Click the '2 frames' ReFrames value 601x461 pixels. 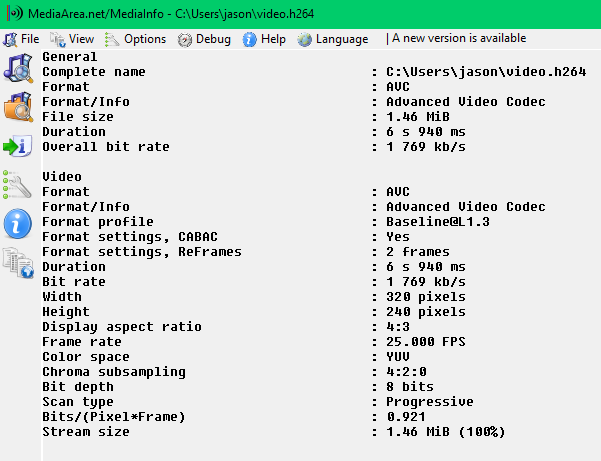point(418,251)
